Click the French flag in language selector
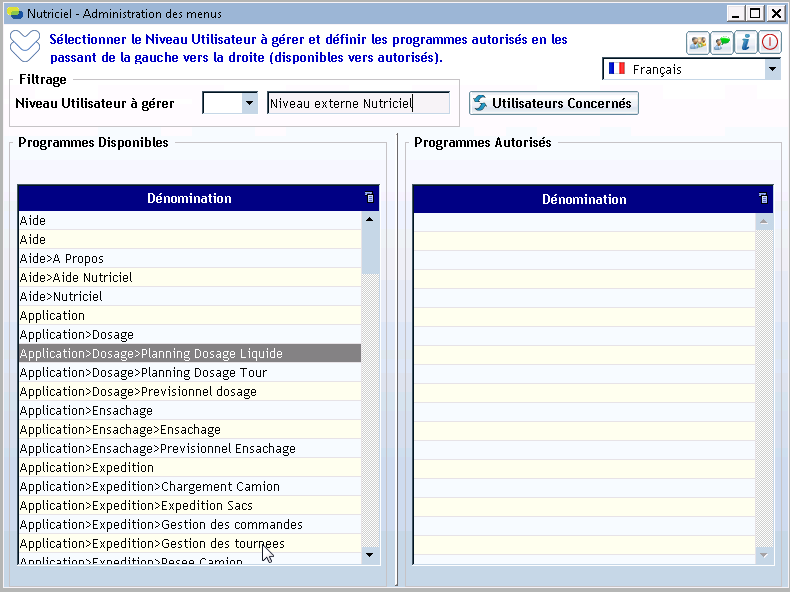790x592 pixels. [617, 69]
